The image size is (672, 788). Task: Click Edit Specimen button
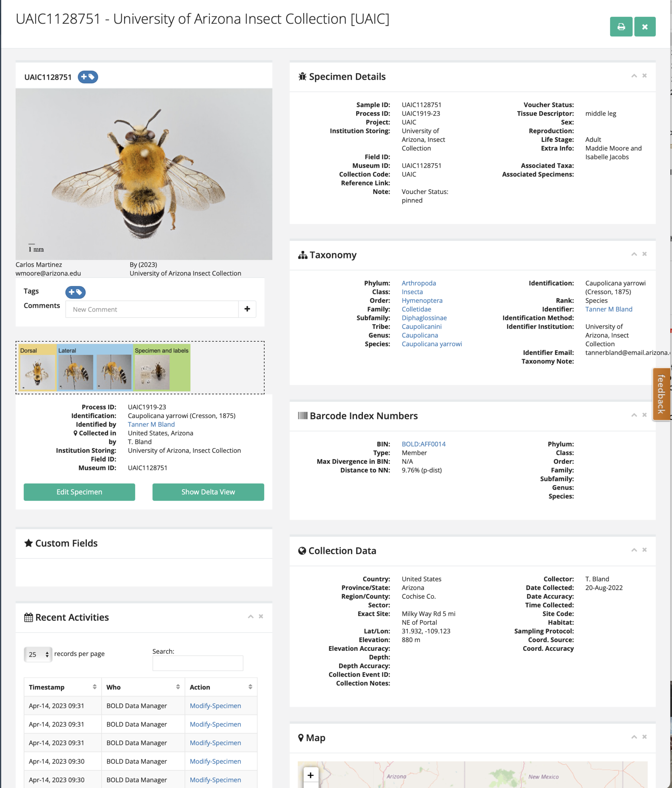tap(79, 492)
